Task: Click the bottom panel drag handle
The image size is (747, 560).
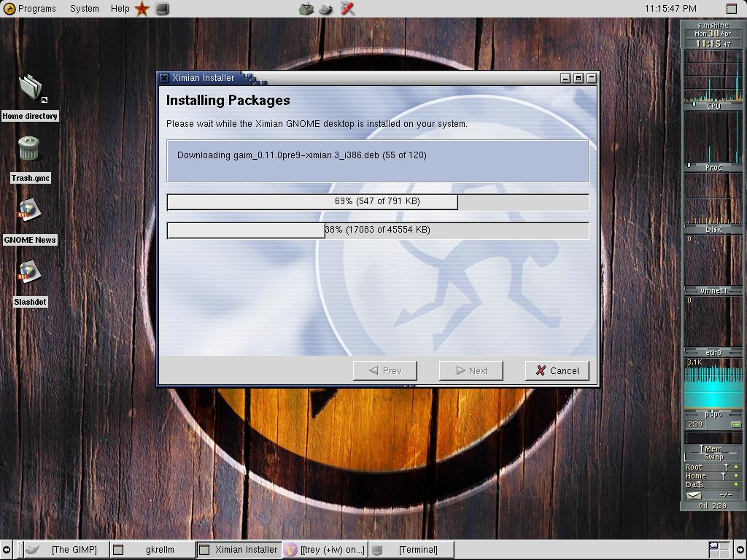Action: (19, 550)
